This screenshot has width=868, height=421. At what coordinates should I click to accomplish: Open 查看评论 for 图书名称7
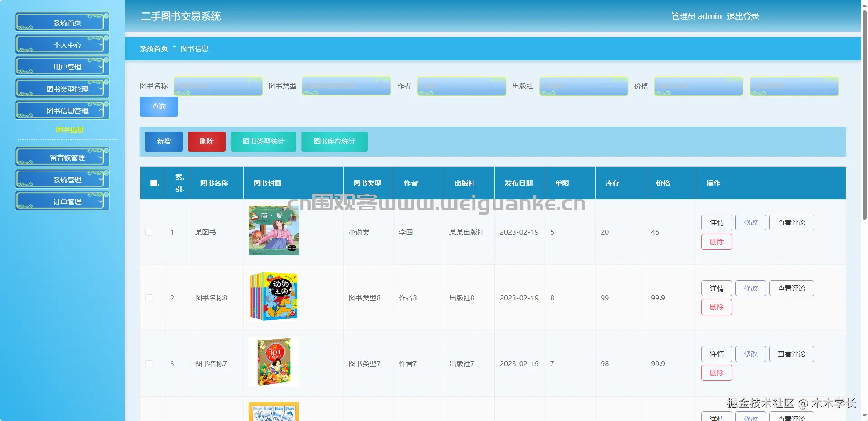(792, 354)
